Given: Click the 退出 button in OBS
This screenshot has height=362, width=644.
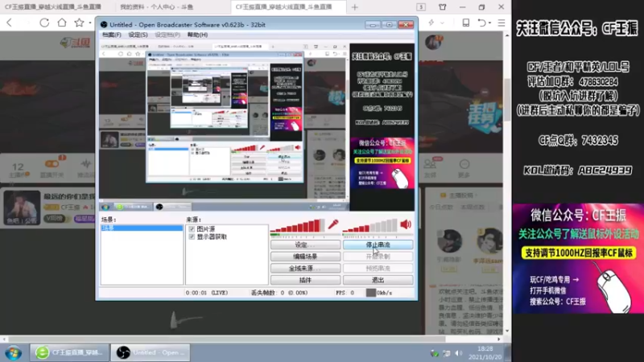Looking at the screenshot, I should coord(378,280).
